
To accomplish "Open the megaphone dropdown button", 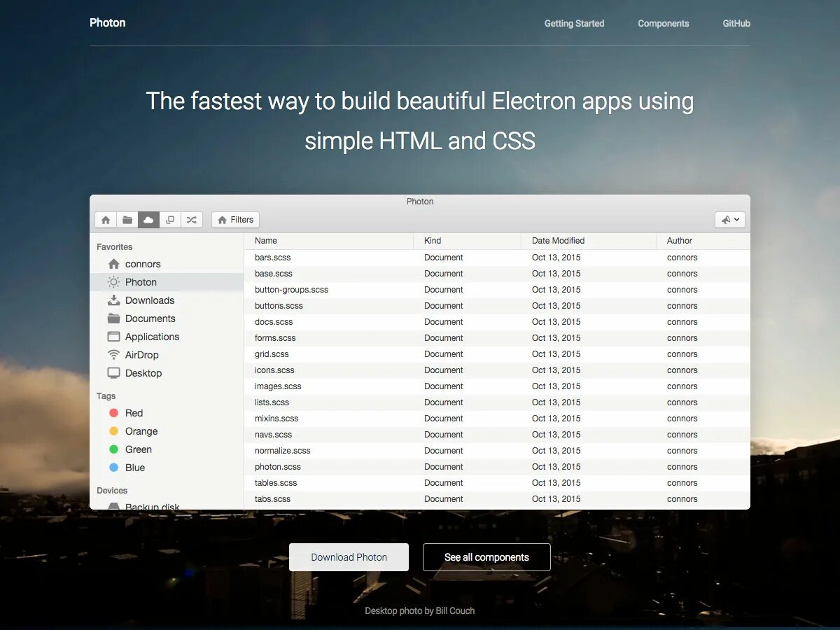I will pyautogui.click(x=730, y=220).
